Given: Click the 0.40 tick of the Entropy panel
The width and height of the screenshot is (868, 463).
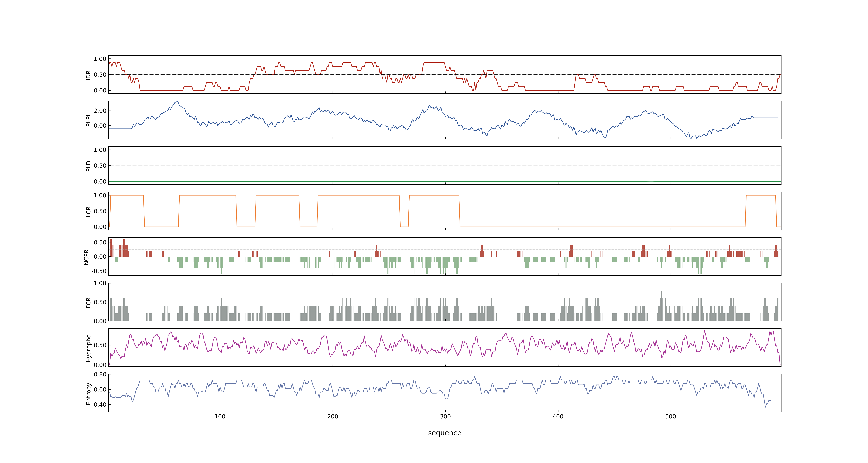Looking at the screenshot, I should (100, 405).
